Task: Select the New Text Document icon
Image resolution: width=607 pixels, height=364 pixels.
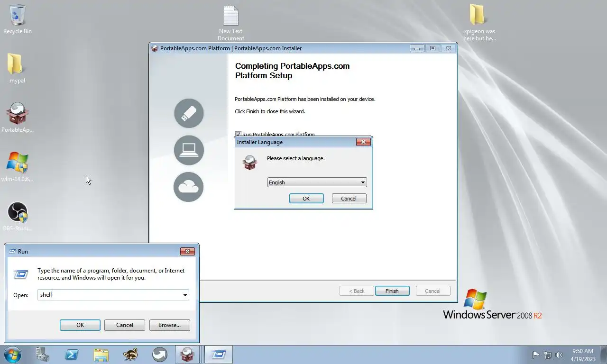Action: (231, 23)
